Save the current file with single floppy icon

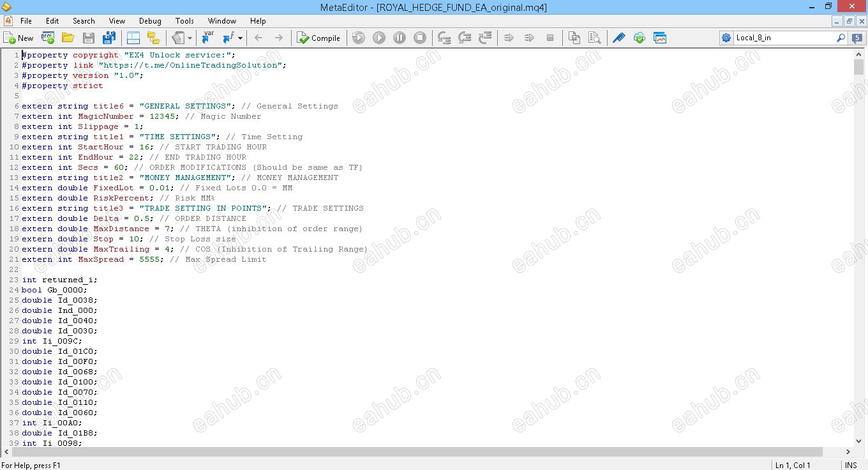pyautogui.click(x=89, y=38)
